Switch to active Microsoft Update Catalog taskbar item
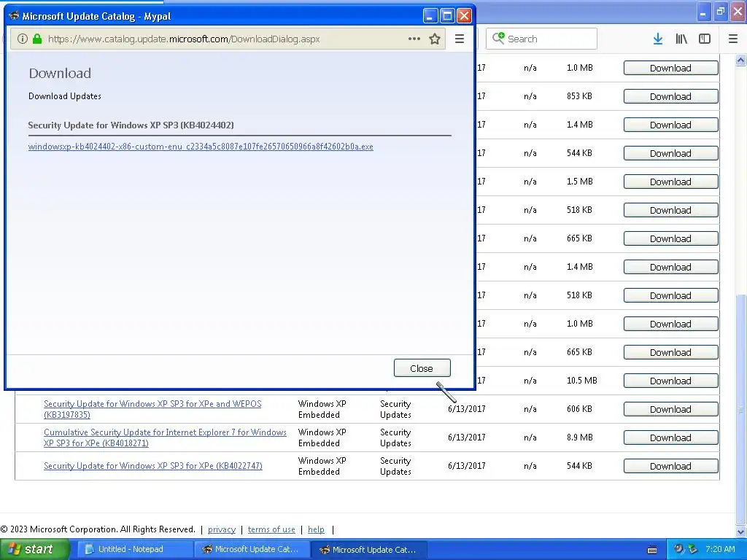The height and width of the screenshot is (560, 747). 369,550
